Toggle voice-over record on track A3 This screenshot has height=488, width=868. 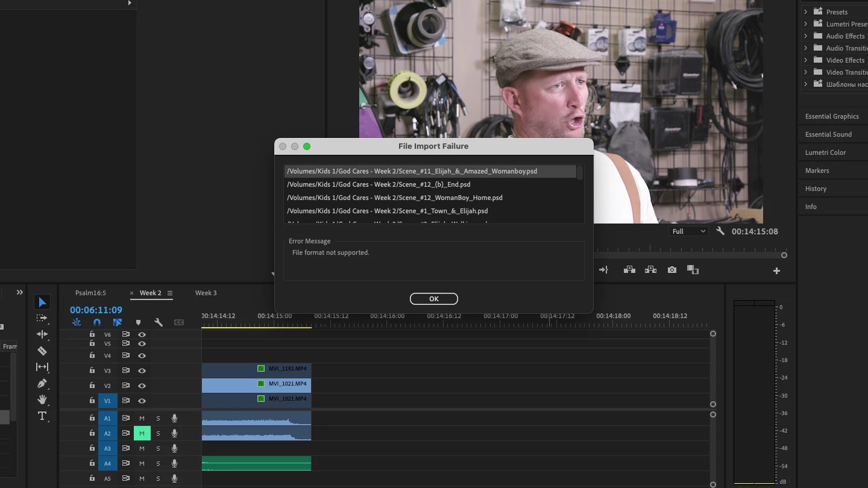pyautogui.click(x=174, y=448)
